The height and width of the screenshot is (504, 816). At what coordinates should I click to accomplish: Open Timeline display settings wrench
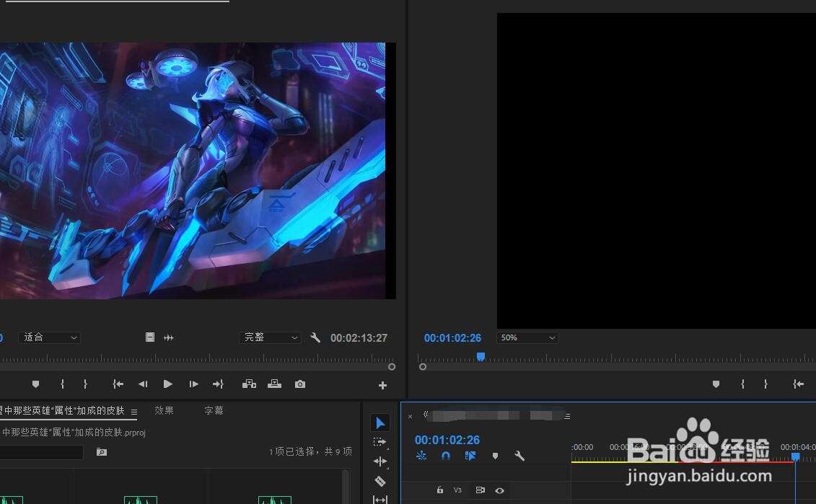519,456
